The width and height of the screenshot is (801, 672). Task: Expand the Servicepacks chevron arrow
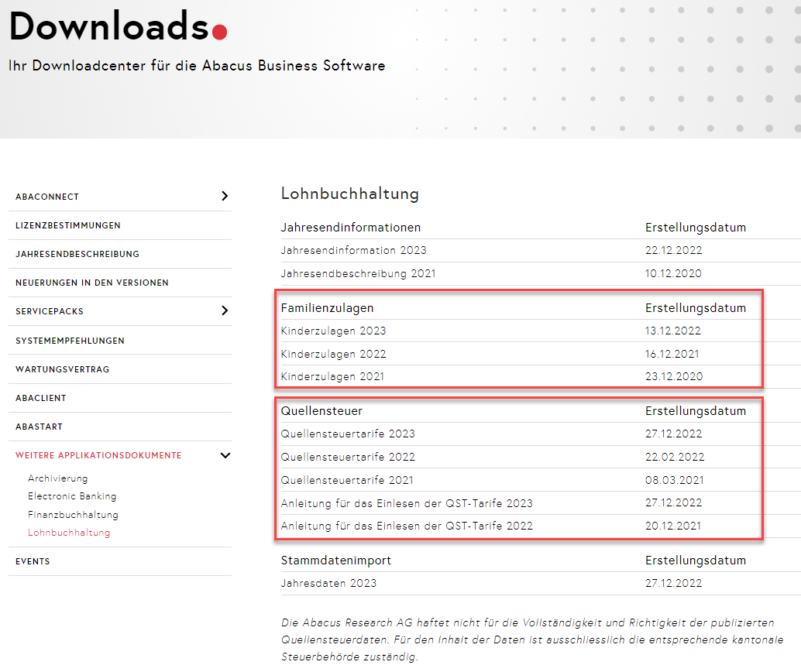225,310
